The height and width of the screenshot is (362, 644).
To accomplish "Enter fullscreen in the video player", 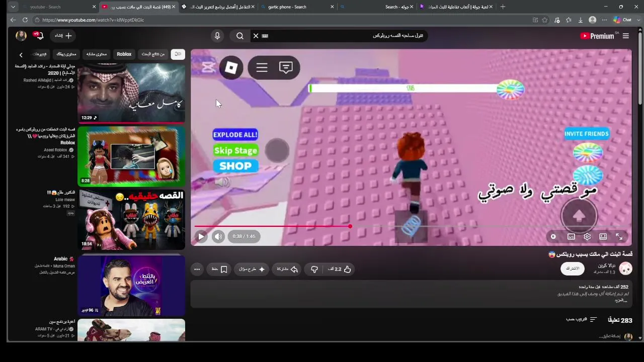I will pyautogui.click(x=619, y=236).
